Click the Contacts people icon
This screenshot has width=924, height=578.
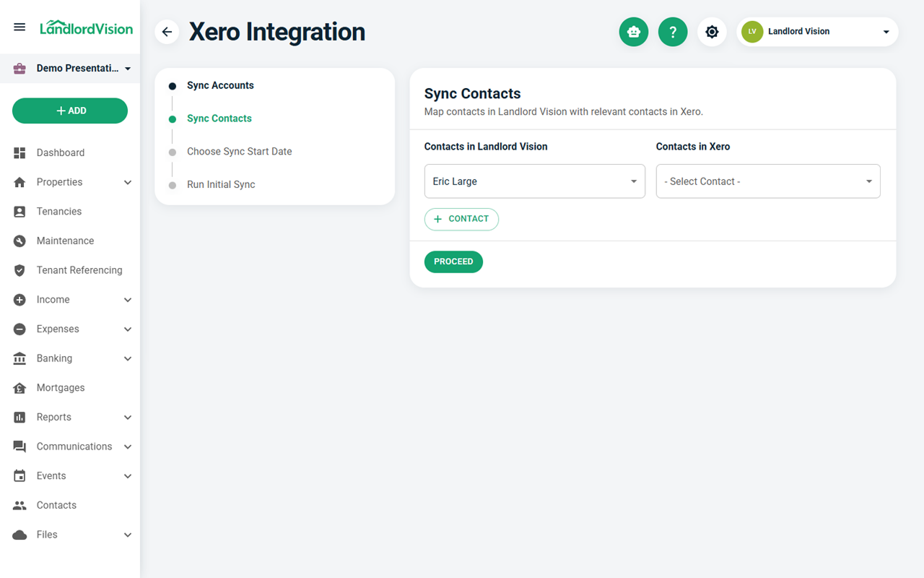pos(19,505)
